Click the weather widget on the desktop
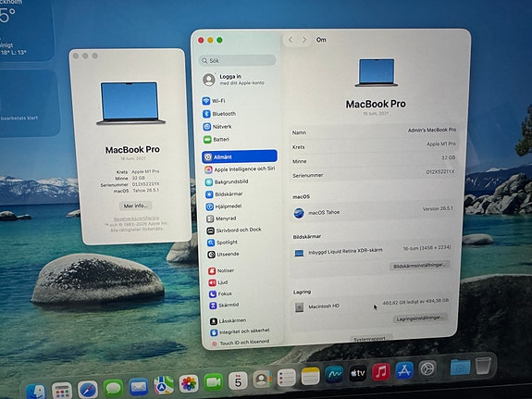 [x=26, y=30]
